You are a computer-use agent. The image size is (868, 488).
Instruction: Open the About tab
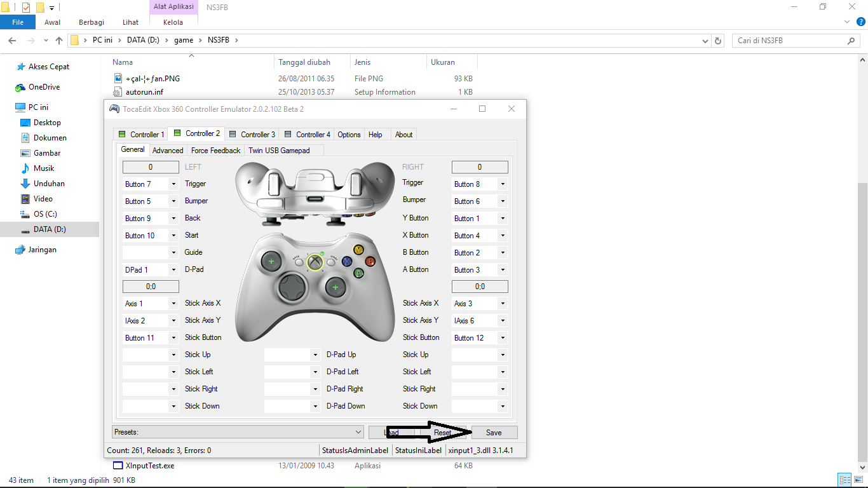(403, 134)
